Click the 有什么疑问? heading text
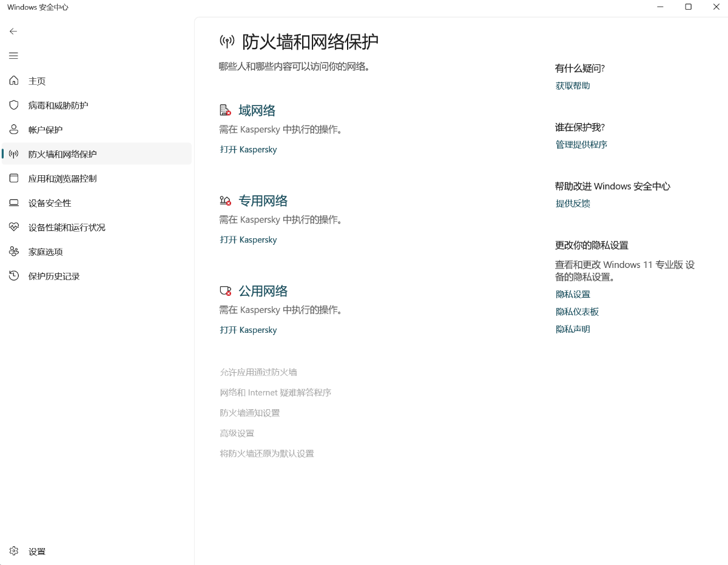 [x=580, y=68]
